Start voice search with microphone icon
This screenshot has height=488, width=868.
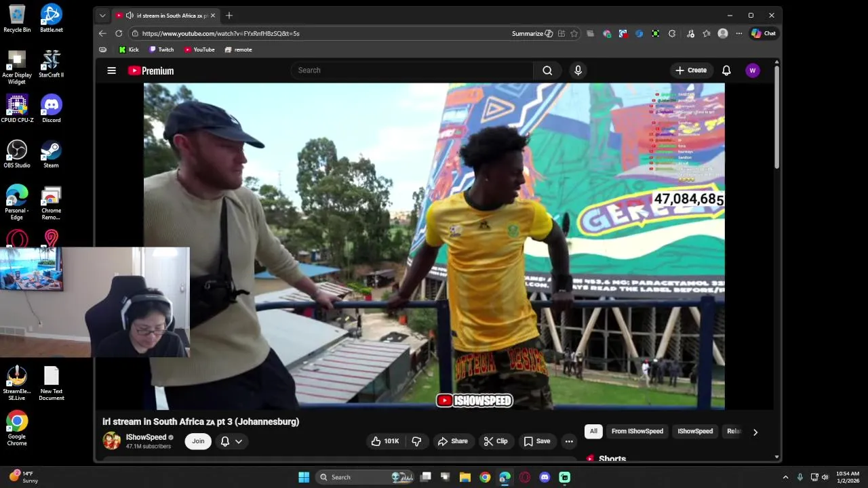tap(578, 70)
